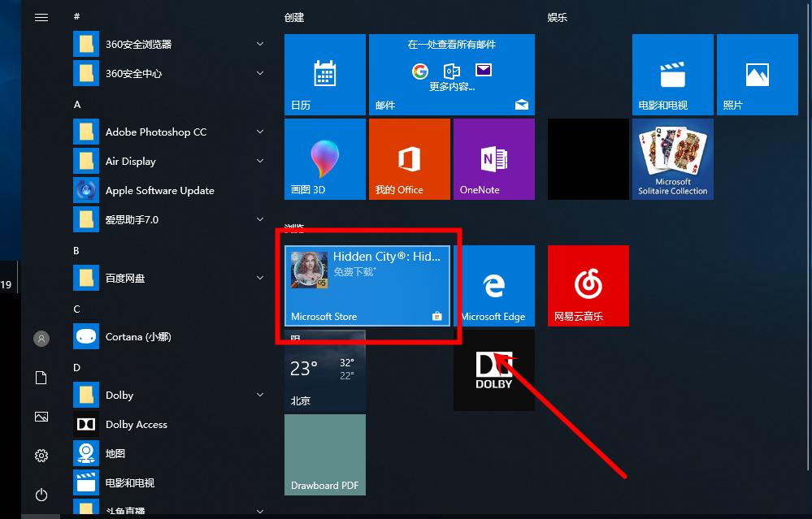The height and width of the screenshot is (519, 812).
Task: Open the 日历 tile
Action: coord(324,74)
